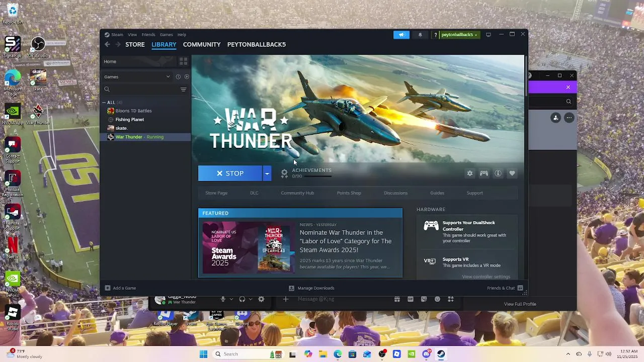This screenshot has width=644, height=362.
Task: Click Discord add friend to DM icon
Action: 556,118
